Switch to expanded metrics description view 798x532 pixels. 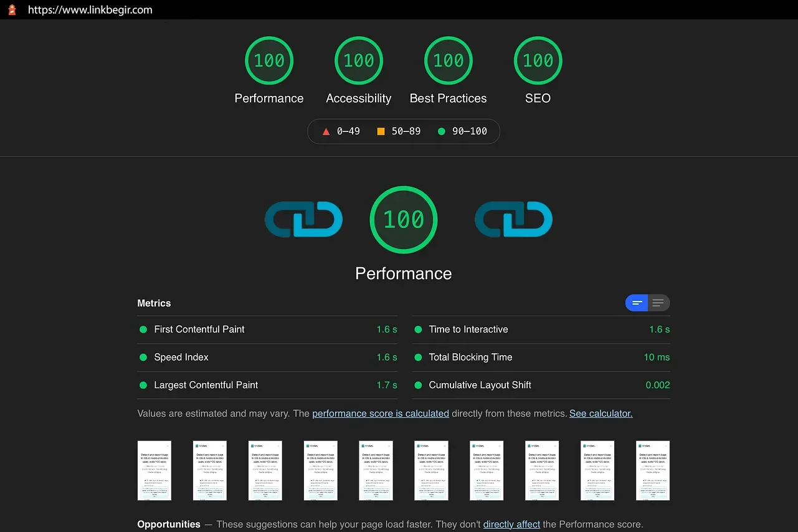pyautogui.click(x=658, y=303)
